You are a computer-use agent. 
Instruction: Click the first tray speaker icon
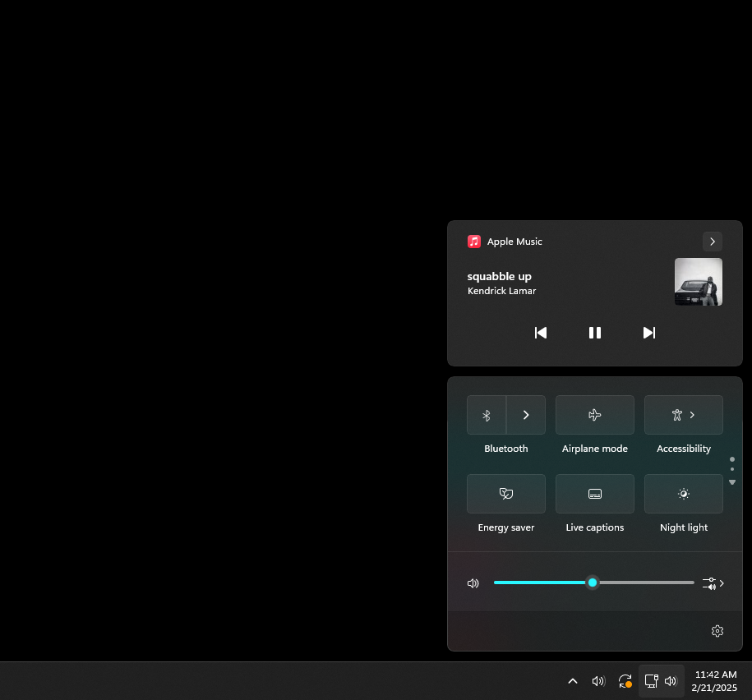[598, 681]
